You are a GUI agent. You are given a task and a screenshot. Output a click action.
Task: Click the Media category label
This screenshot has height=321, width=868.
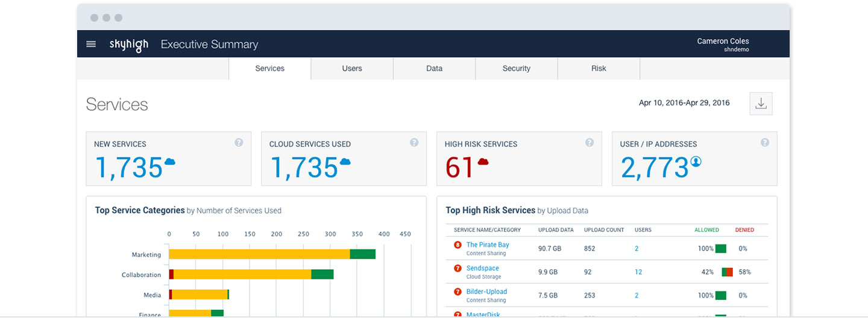tap(152, 295)
